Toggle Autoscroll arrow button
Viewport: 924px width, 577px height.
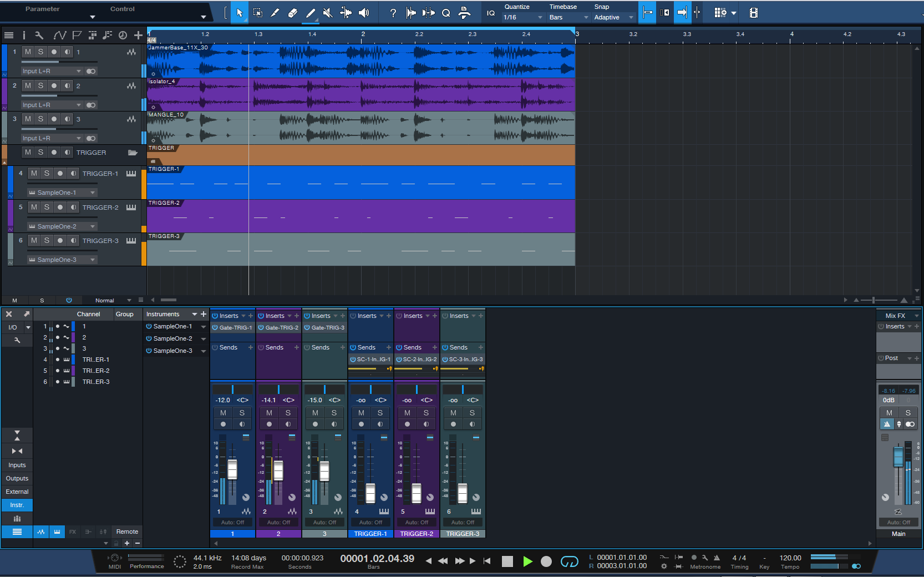point(682,12)
